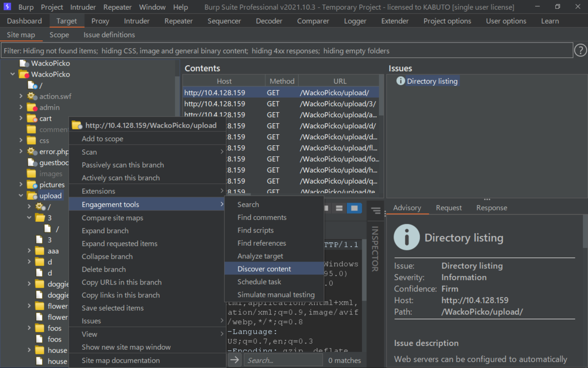Click the aaa folder icon

click(40, 251)
